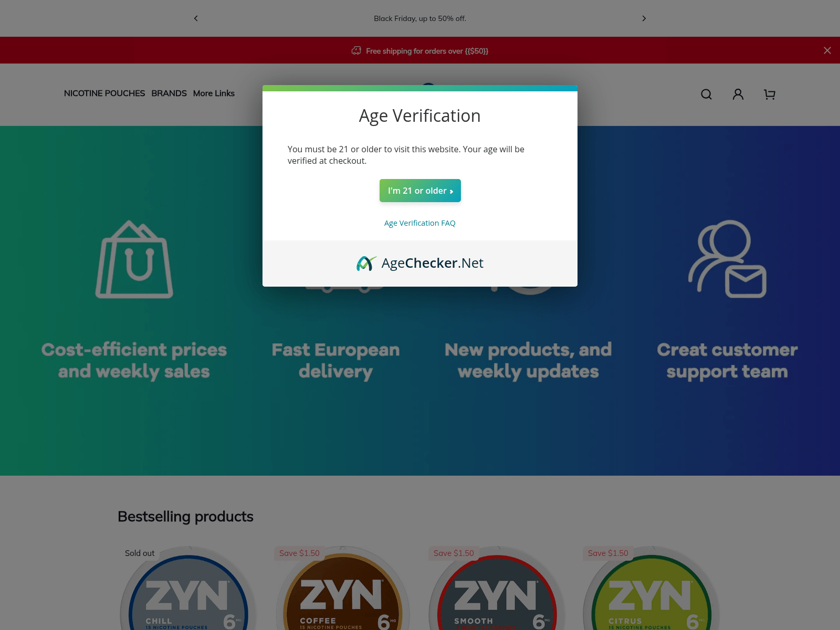This screenshot has height=630, width=840.
Task: Click the AgeChecker.Net logo
Action: [420, 263]
